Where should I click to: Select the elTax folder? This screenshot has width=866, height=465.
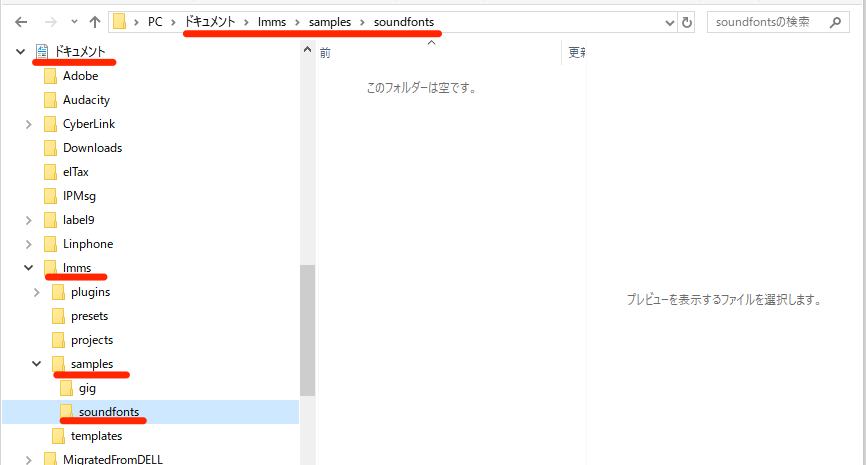tap(76, 172)
